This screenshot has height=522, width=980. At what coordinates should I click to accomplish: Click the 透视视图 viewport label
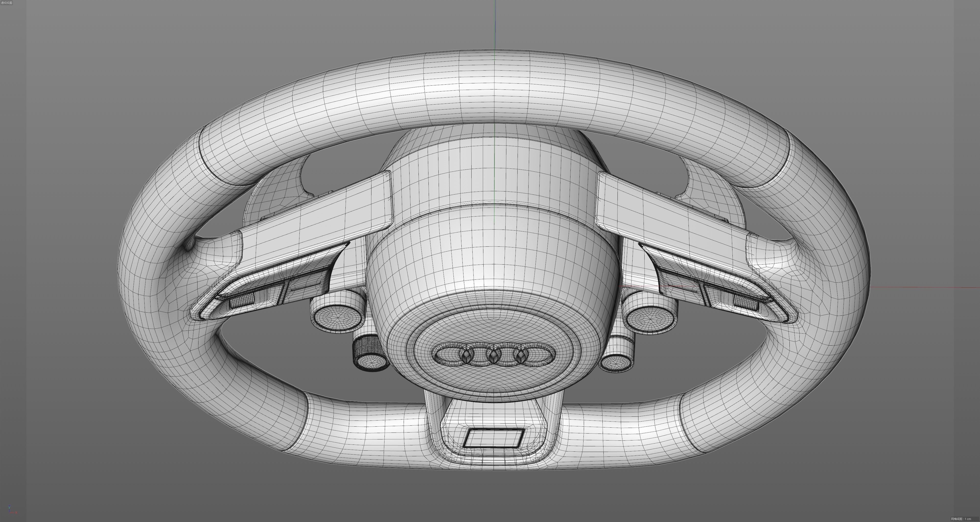click(6, 3)
